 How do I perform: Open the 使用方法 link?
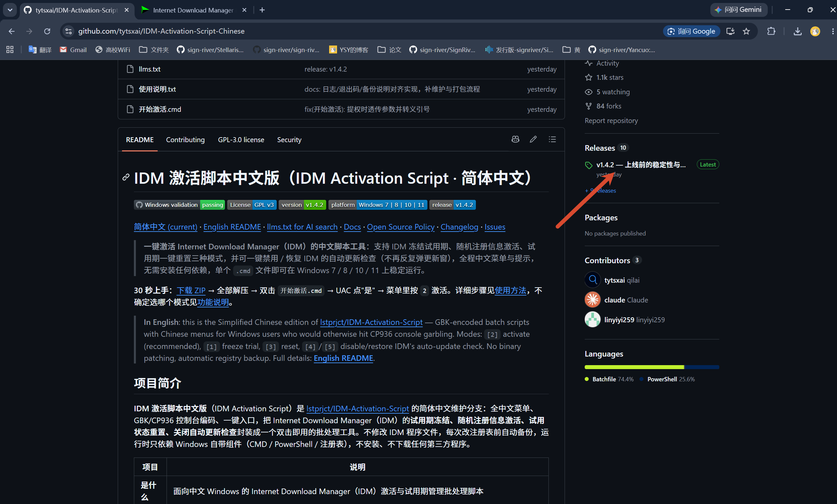511,290
